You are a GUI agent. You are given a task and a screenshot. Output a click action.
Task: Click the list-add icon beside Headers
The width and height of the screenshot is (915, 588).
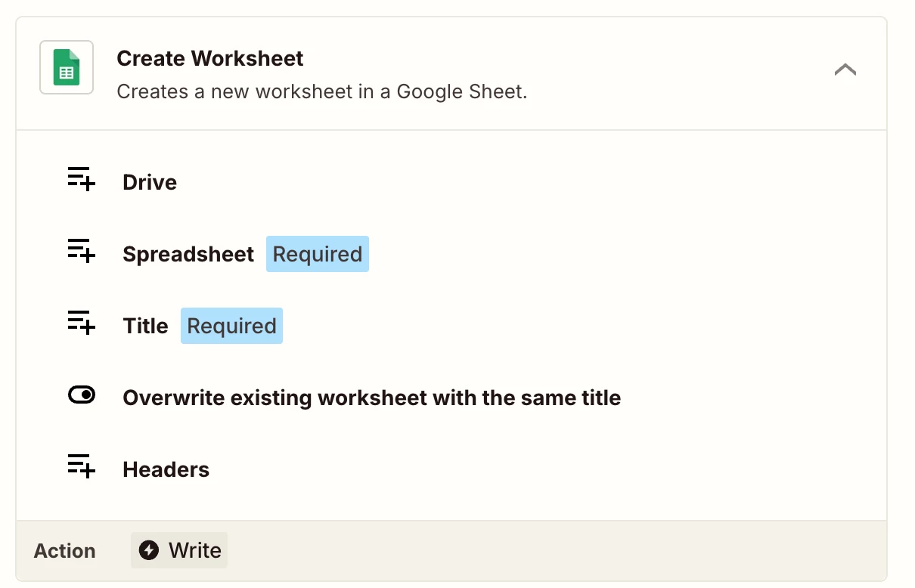[81, 466]
